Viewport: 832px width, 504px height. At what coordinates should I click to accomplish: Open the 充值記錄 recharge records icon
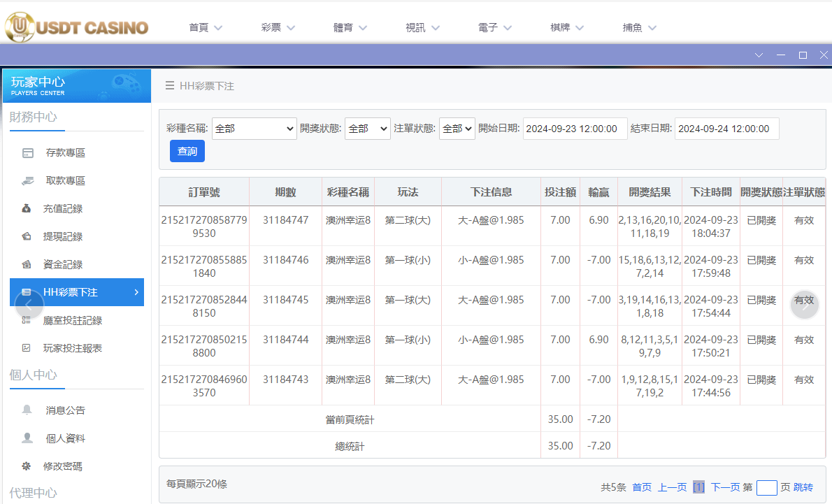[27, 208]
